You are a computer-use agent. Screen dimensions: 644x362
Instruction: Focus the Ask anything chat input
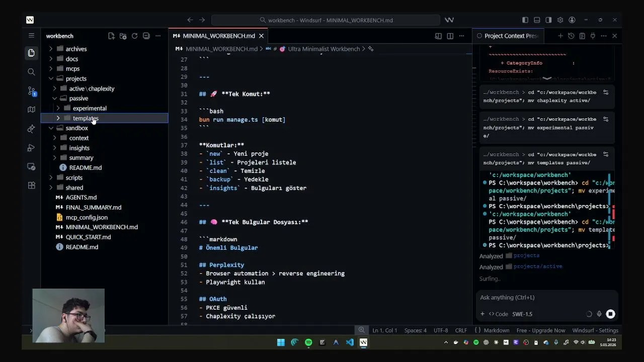[x=546, y=298]
